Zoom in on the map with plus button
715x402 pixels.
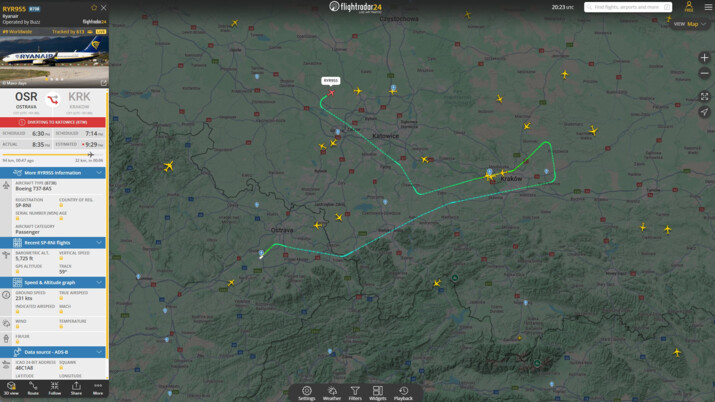(704, 58)
